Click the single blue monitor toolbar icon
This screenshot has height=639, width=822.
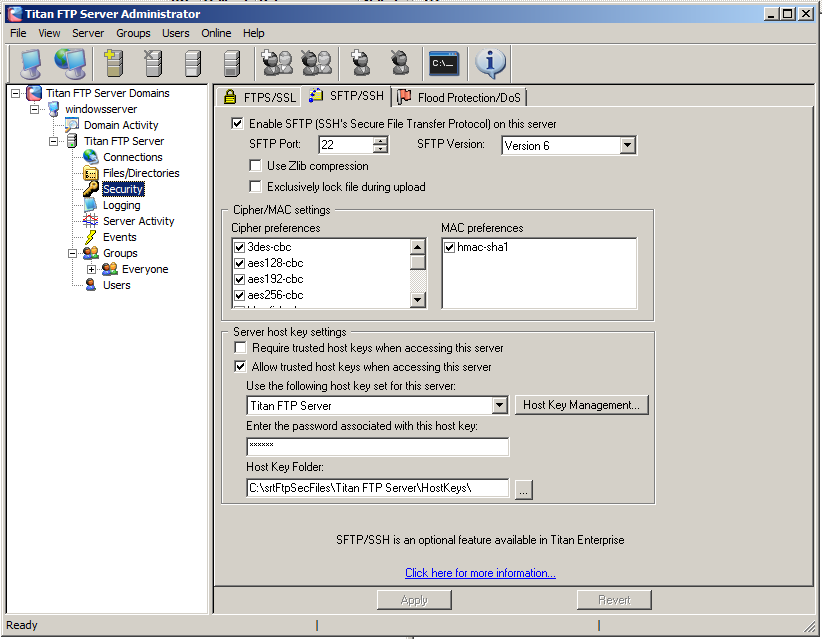click(30, 63)
